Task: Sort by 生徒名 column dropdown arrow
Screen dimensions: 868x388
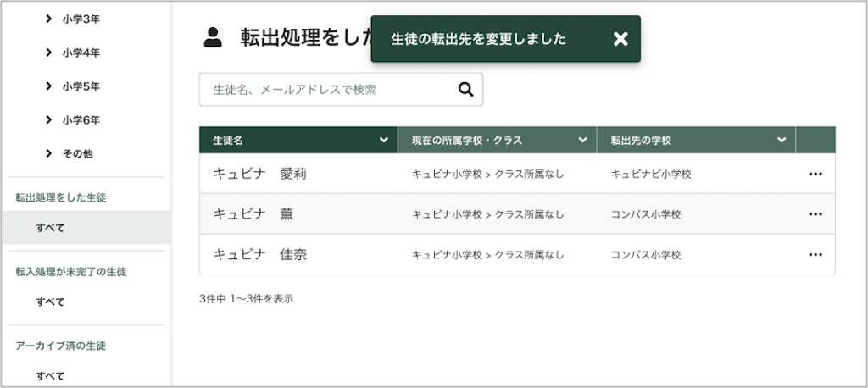Action: (384, 140)
